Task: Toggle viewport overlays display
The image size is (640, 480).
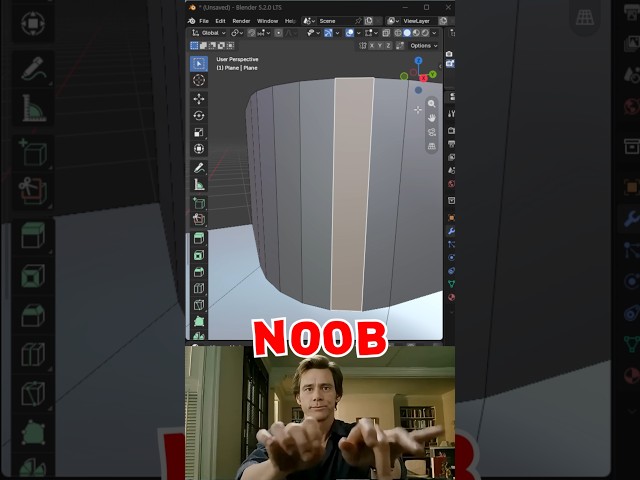Action: pos(349,33)
